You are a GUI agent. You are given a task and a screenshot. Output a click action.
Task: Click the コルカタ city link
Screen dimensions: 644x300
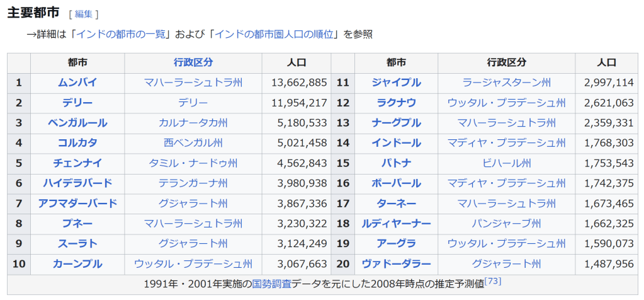(77, 143)
